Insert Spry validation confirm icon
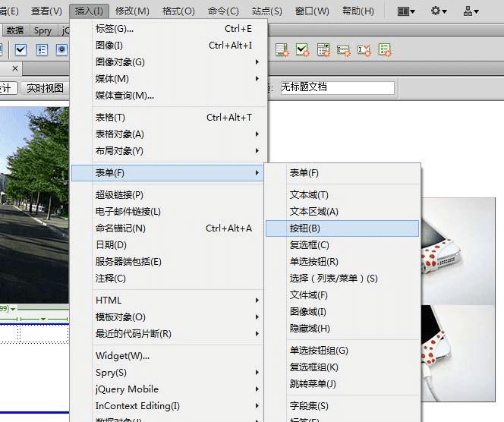The image size is (504, 422). 364,50
